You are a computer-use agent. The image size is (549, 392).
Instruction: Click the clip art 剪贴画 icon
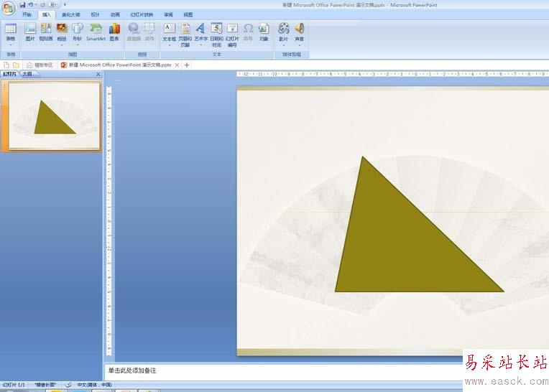tap(46, 32)
